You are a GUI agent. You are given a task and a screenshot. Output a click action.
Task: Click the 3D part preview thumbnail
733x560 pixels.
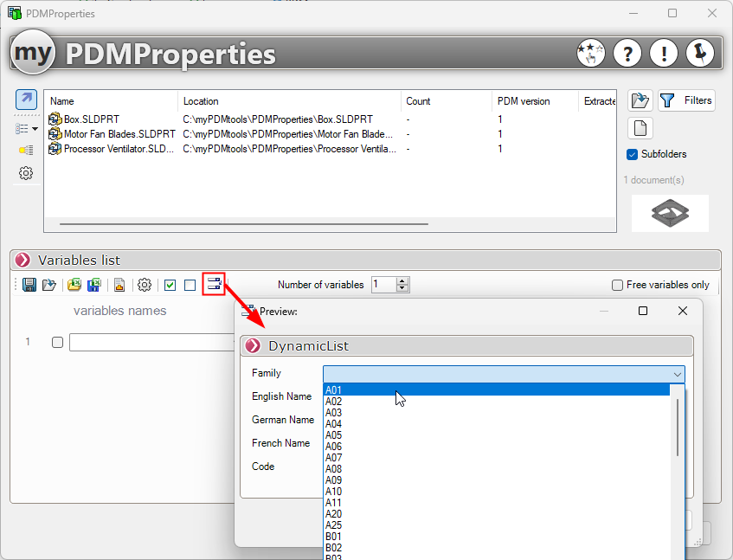[670, 213]
